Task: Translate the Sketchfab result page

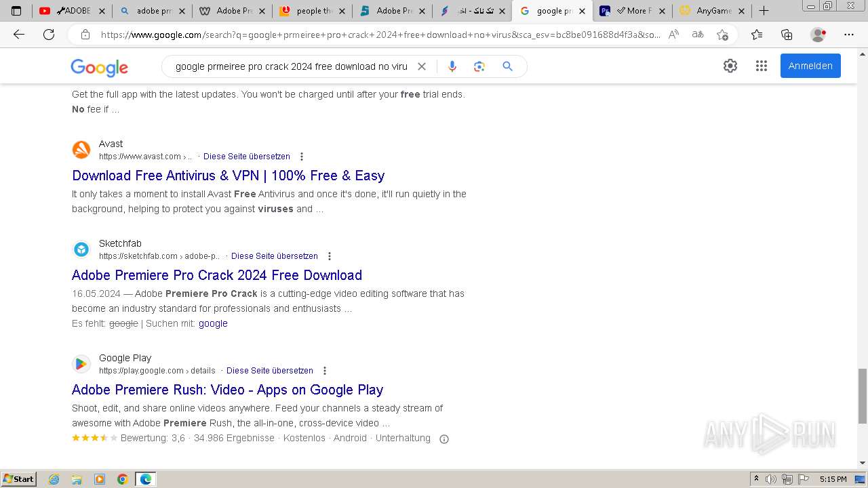Action: 275,256
